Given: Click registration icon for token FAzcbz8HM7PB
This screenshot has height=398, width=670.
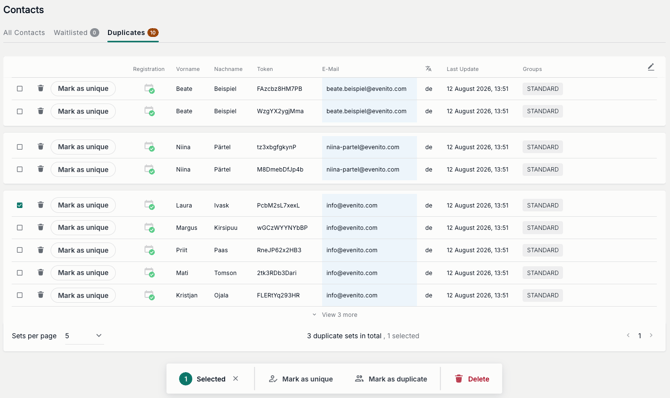Looking at the screenshot, I should tap(149, 88).
